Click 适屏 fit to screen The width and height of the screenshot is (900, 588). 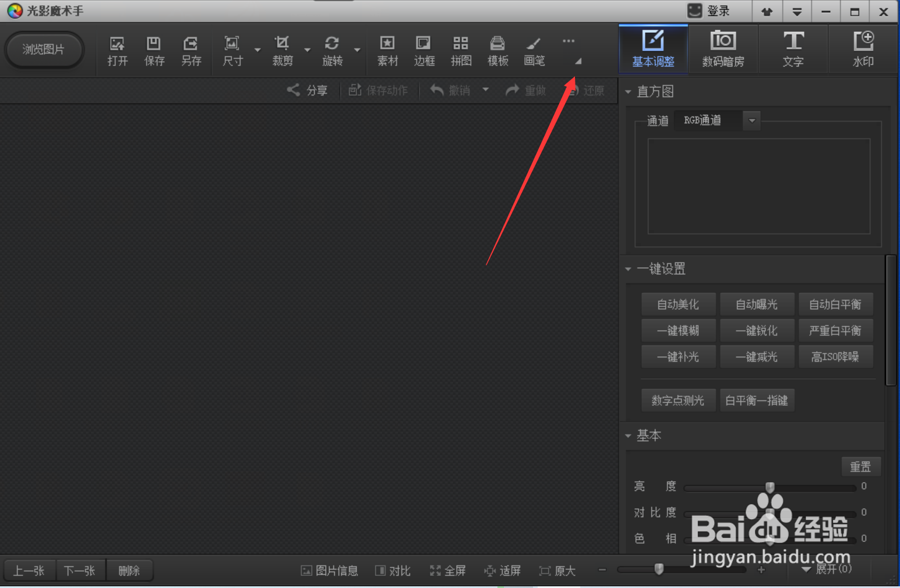502,571
